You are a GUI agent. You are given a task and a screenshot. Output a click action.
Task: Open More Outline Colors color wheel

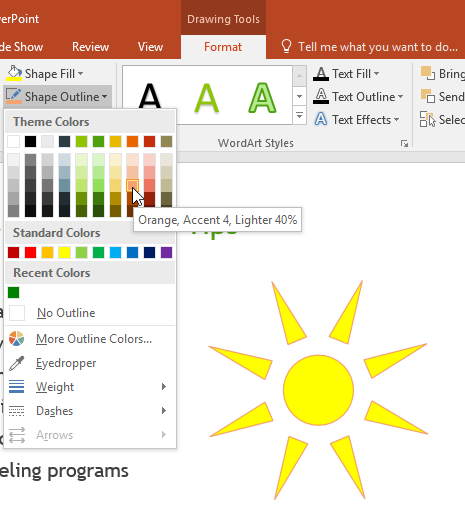pos(16,339)
